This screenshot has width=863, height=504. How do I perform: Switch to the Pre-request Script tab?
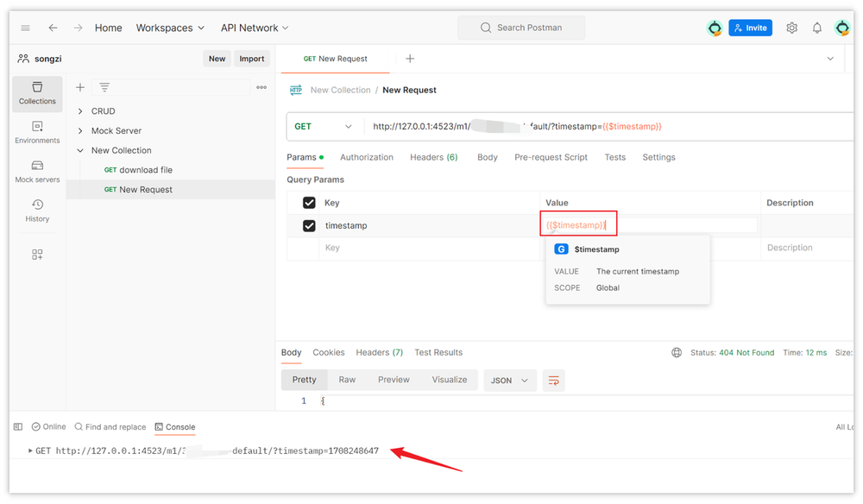coord(551,157)
